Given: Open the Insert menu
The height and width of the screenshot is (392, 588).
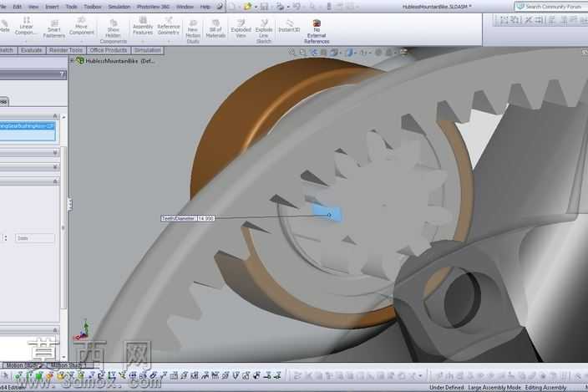Looking at the screenshot, I should 52,7.
